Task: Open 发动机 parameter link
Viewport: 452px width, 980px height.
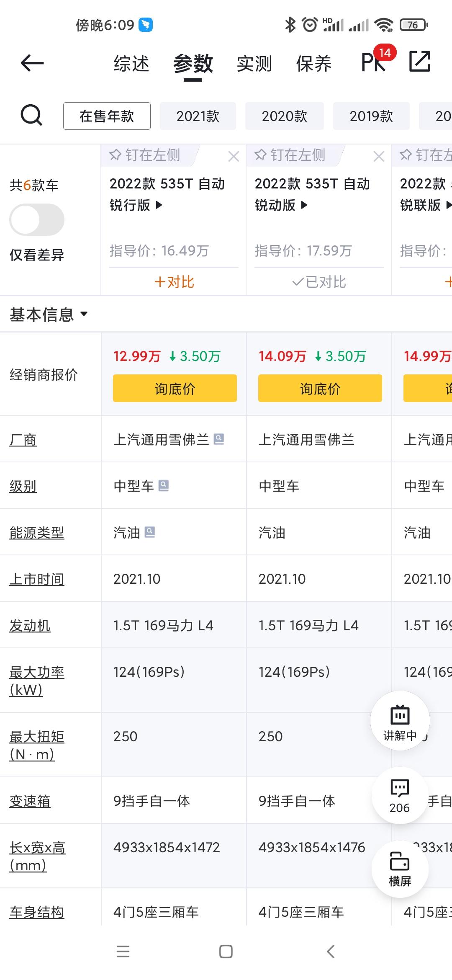Action: coord(30,626)
